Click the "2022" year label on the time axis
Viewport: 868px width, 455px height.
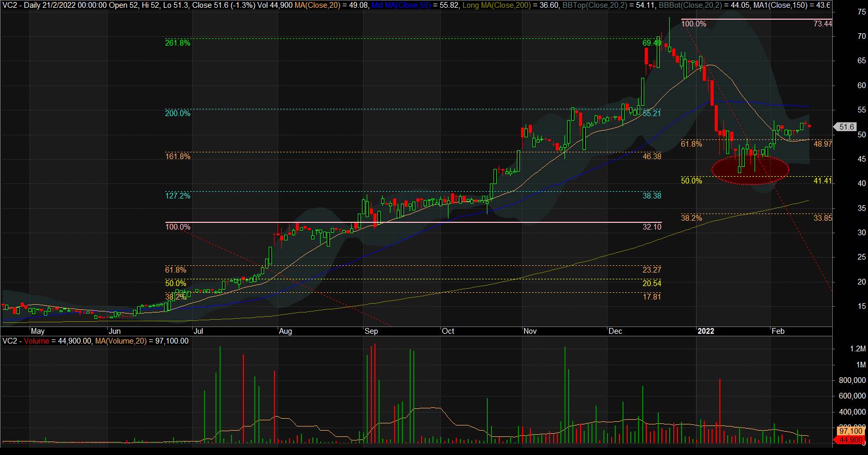[x=706, y=331]
